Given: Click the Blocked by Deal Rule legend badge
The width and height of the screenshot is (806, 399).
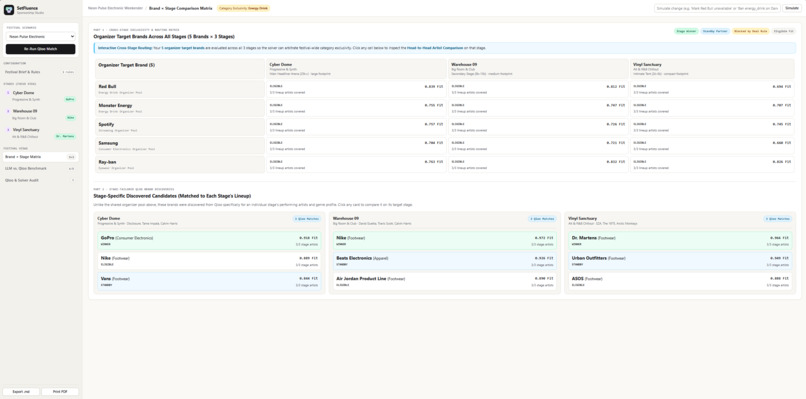Looking at the screenshot, I should [751, 31].
